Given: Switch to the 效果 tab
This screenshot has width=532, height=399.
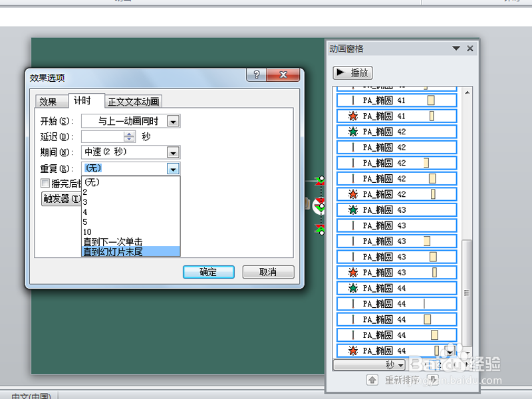Looking at the screenshot, I should coord(51,102).
